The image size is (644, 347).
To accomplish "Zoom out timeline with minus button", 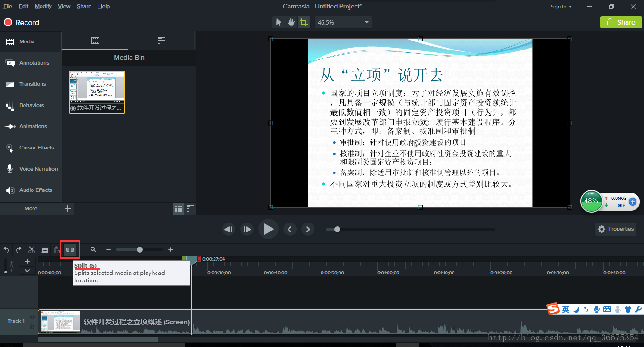I will tap(108, 249).
